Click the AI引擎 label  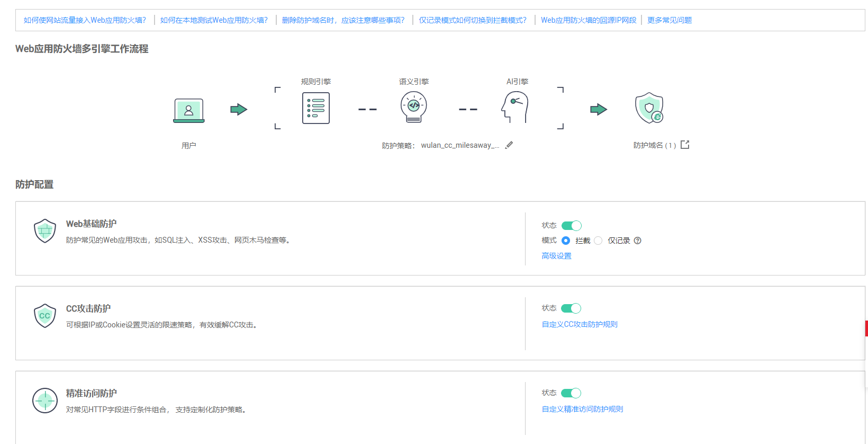[517, 82]
